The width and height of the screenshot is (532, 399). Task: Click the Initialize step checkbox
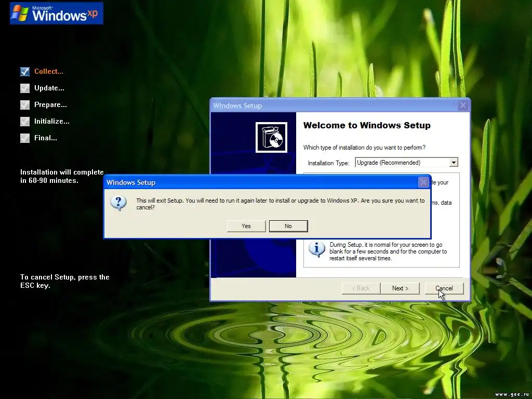tap(25, 122)
